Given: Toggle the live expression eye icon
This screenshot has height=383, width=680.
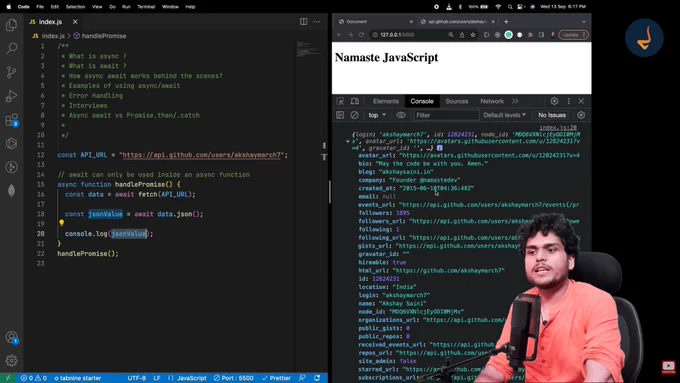Looking at the screenshot, I should [x=401, y=115].
